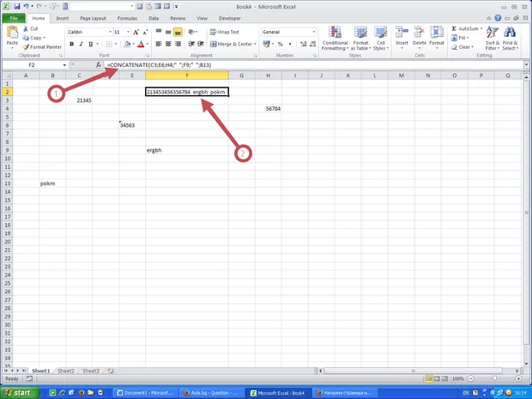Screen dimensions: 532x399
Task: Select the Sheet2 worksheet tab
Action: [x=66, y=371]
